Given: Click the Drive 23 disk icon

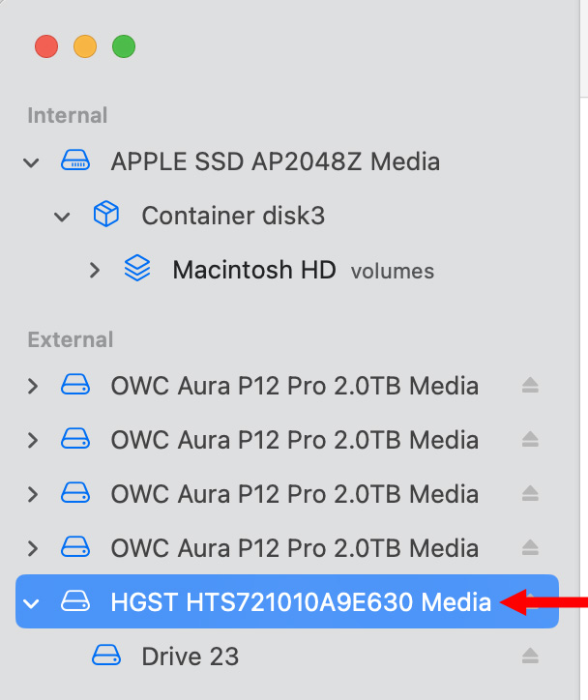Looking at the screenshot, I should coord(106,656).
